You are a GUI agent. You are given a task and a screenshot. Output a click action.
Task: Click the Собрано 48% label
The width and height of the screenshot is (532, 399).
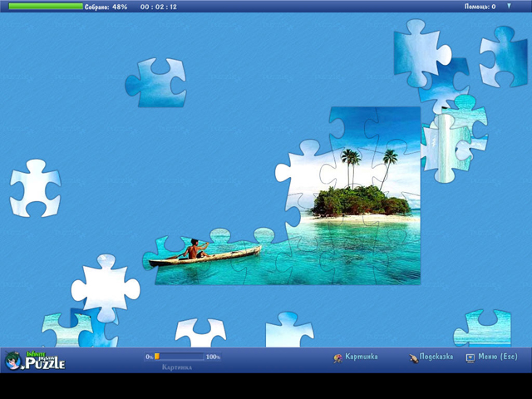pyautogui.click(x=106, y=7)
